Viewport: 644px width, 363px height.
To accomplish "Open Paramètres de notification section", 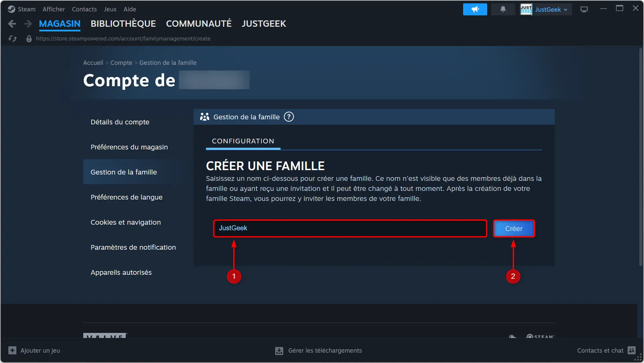I will [x=133, y=247].
